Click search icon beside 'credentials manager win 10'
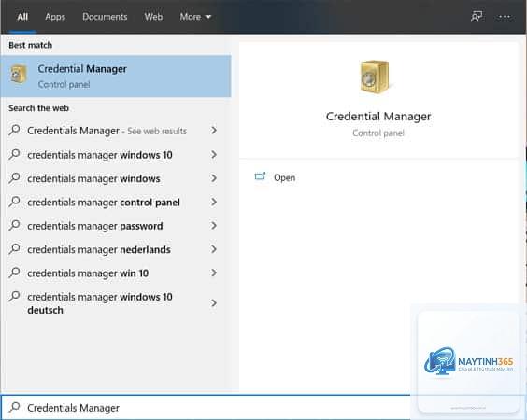This screenshot has height=420, width=527. 14,272
